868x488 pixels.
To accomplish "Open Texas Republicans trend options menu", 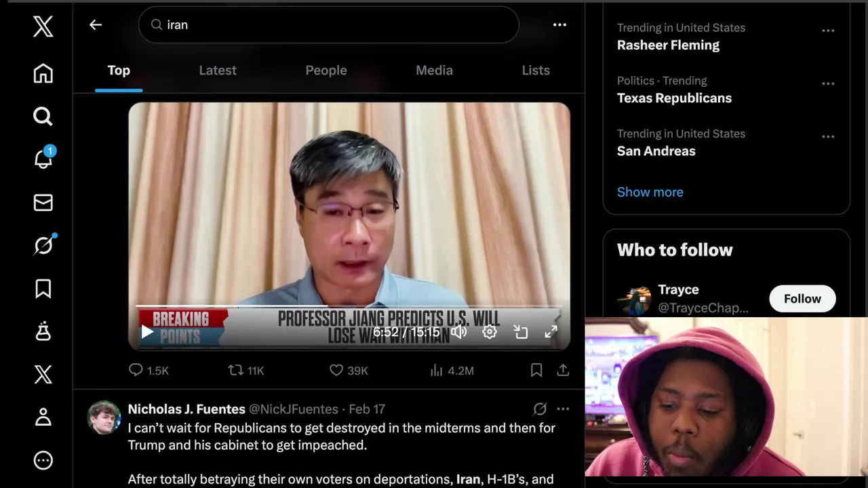I will (828, 83).
